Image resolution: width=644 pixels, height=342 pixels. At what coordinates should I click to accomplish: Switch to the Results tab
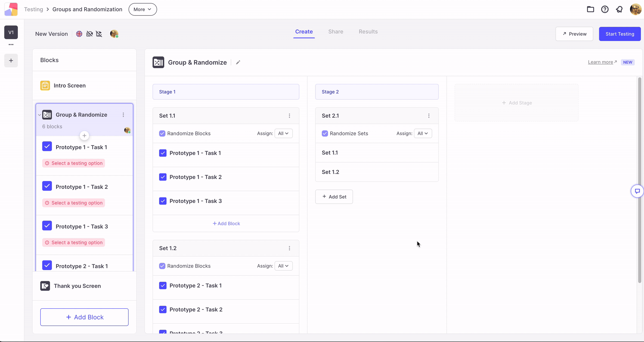coord(368,32)
